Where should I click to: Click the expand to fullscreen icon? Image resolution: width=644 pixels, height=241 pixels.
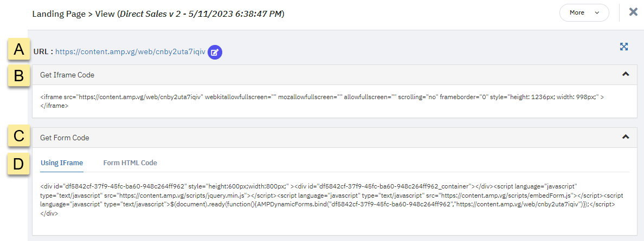[624, 47]
